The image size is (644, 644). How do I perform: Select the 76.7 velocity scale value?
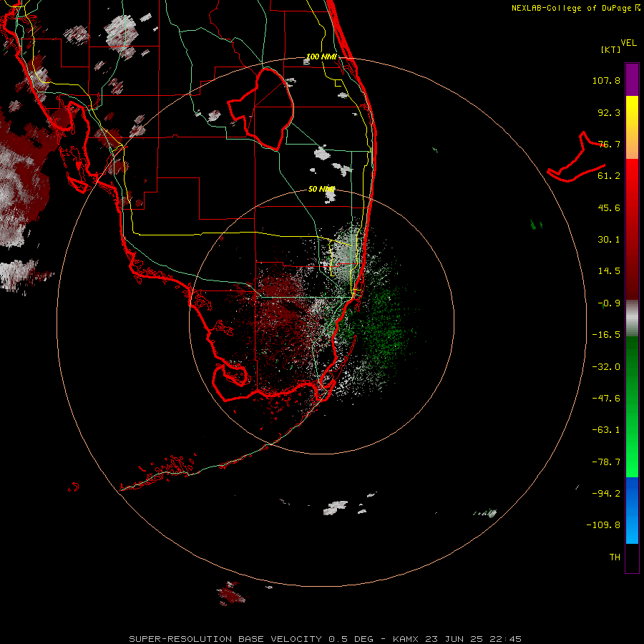pos(609,144)
